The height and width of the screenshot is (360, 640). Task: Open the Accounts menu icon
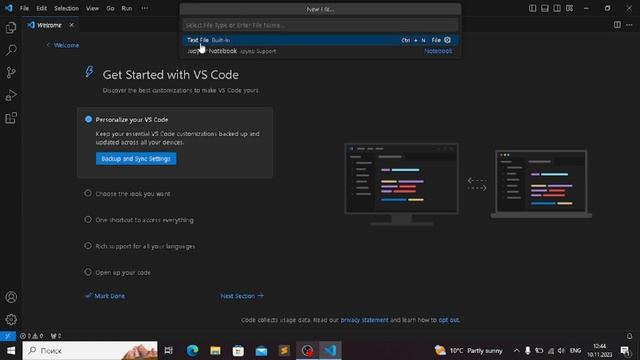(x=11, y=297)
